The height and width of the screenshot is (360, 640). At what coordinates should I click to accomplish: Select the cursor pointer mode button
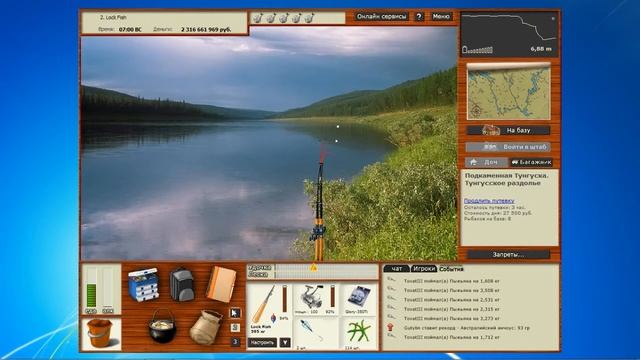(235, 313)
